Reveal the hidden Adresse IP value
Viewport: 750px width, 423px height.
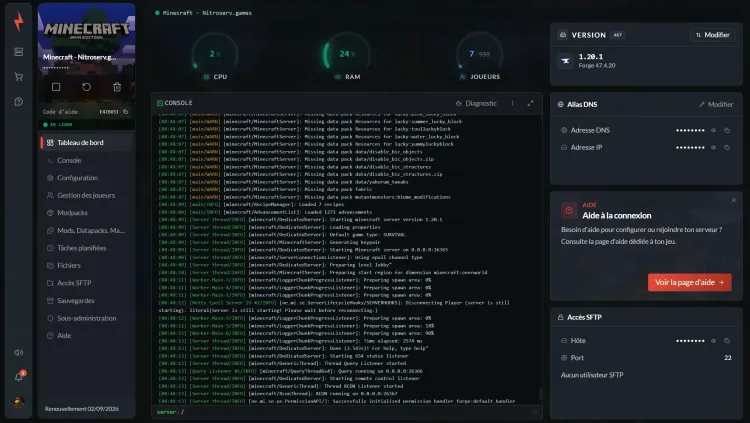[x=713, y=147]
